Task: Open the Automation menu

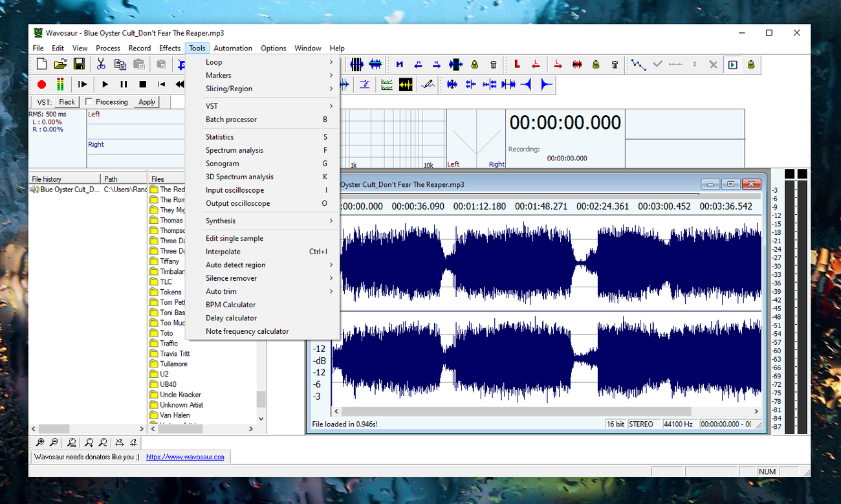Action: click(x=233, y=48)
